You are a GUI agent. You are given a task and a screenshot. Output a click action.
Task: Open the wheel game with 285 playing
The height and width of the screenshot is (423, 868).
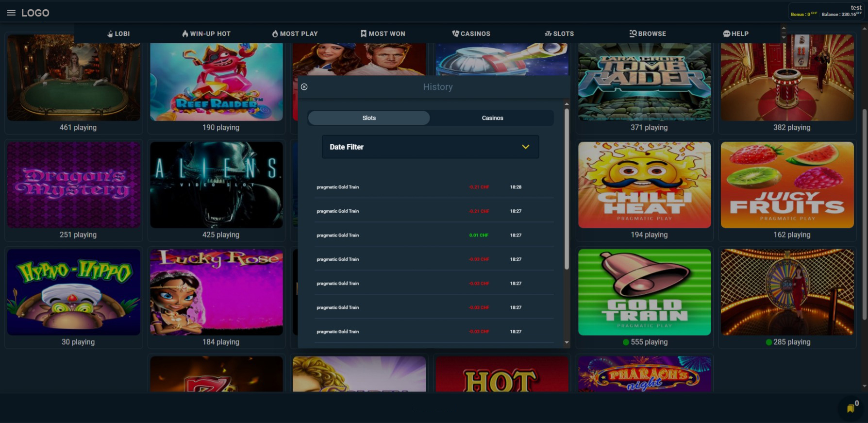(787, 292)
